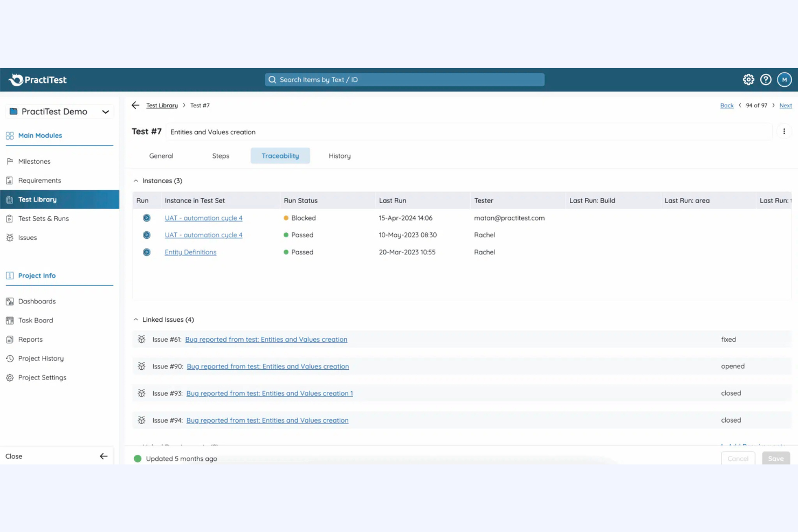The height and width of the screenshot is (532, 798).
Task: Open the Task Board
Action: point(36,320)
